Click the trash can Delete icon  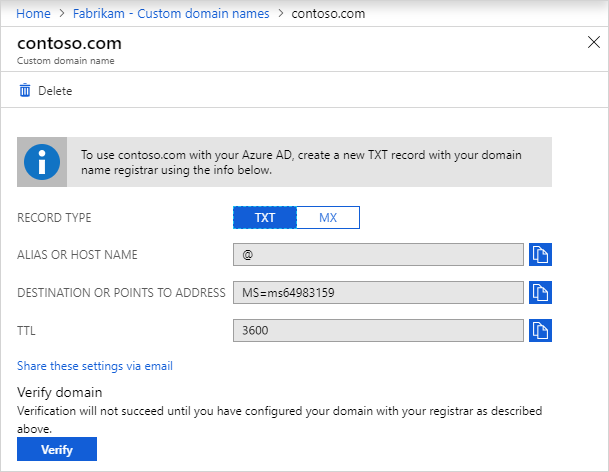tap(25, 91)
